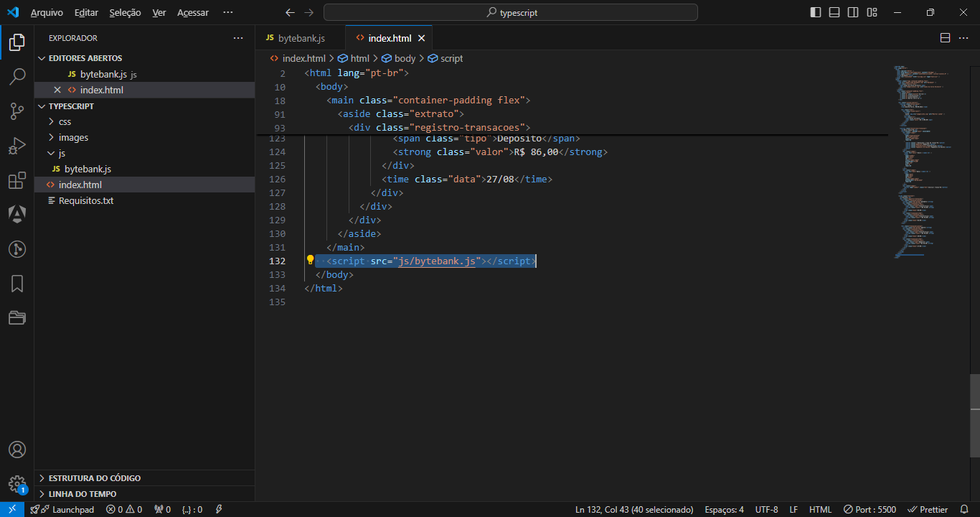This screenshot has height=517, width=980.
Task: Click errors and warnings count in status bar
Action: pos(124,509)
